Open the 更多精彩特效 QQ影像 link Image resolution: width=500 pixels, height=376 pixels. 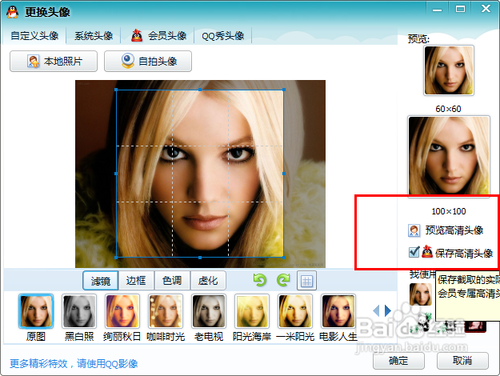[x=74, y=363]
